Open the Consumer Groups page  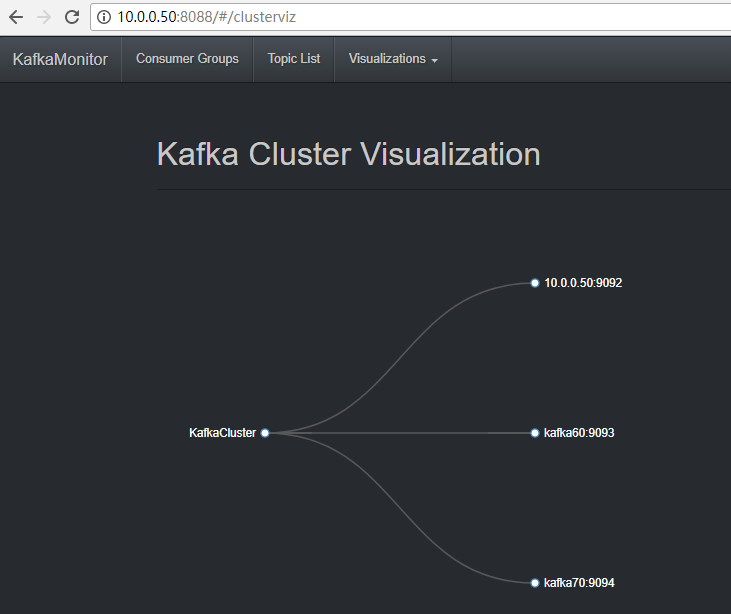[187, 59]
